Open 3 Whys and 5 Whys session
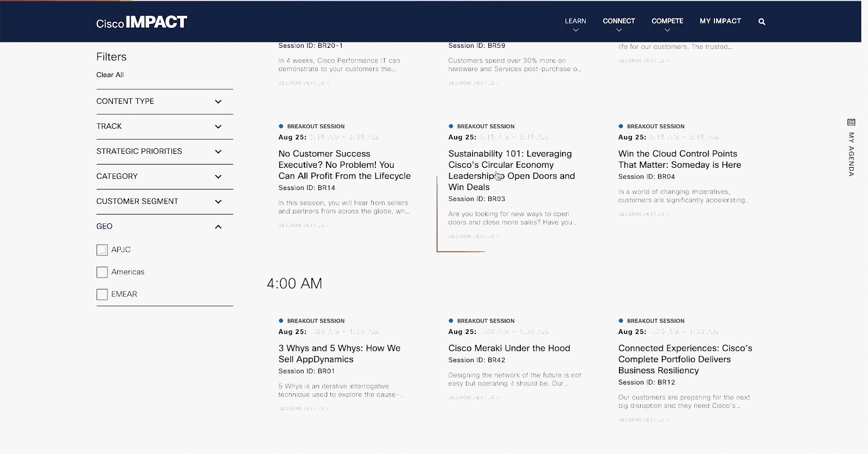Viewport: 868px width, 454px height. pos(340,354)
